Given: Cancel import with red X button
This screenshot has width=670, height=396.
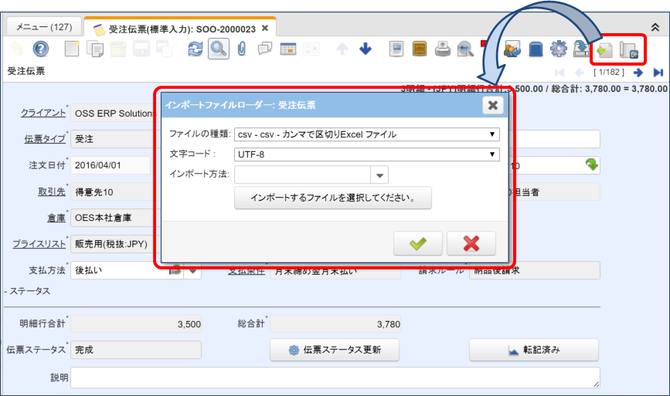Looking at the screenshot, I should (471, 243).
